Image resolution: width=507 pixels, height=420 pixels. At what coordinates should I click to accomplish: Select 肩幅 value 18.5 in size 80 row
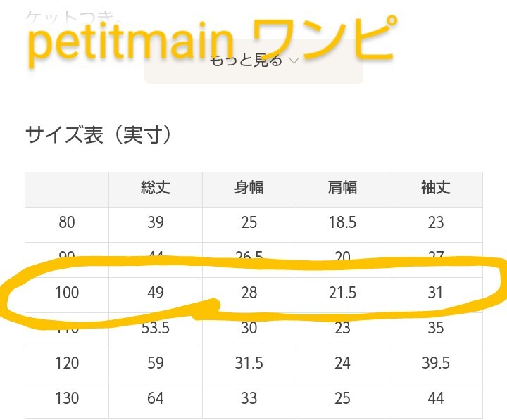pyautogui.click(x=342, y=223)
